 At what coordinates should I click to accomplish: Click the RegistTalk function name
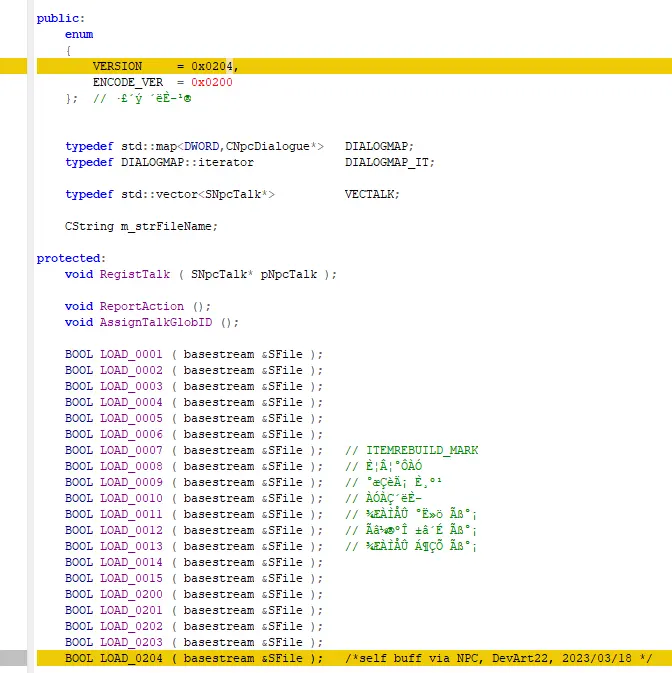(x=135, y=274)
